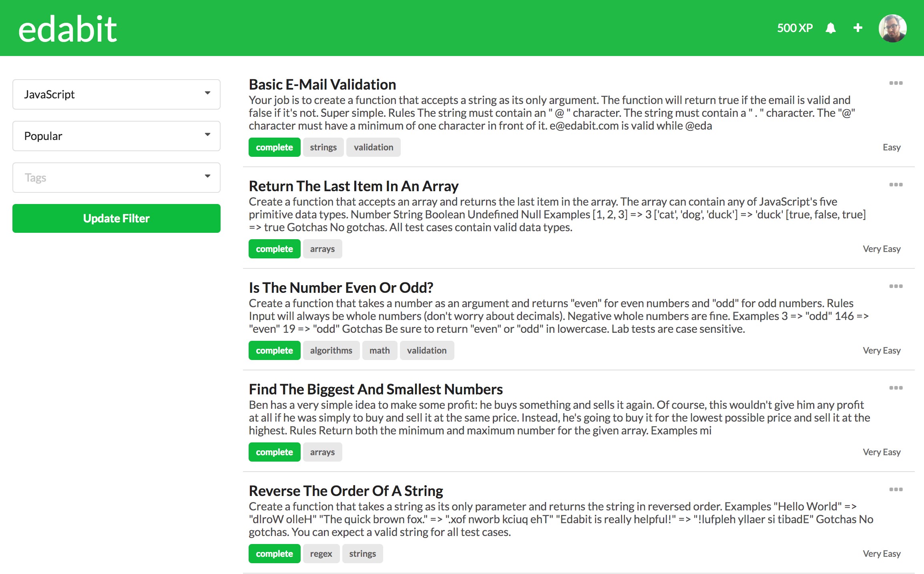This screenshot has height=574, width=924.
Task: Open ellipsis menu for Basic E-Mail Validation
Action: pos(896,83)
